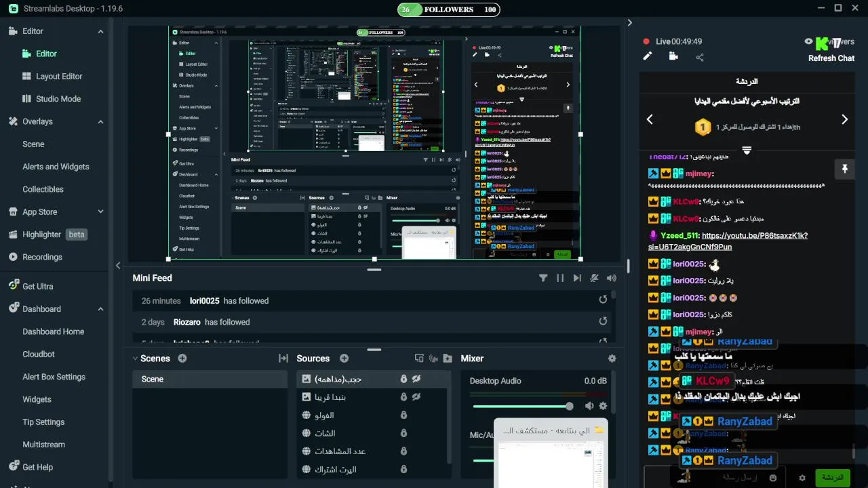The height and width of the screenshot is (488, 868).
Task: Collapse the Editor section chevron
Action: (100, 31)
